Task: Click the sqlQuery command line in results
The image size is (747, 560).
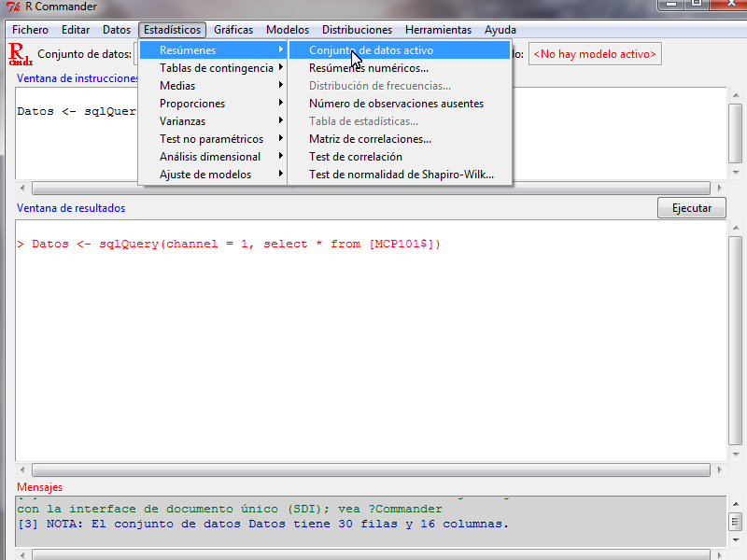Action: 229,244
